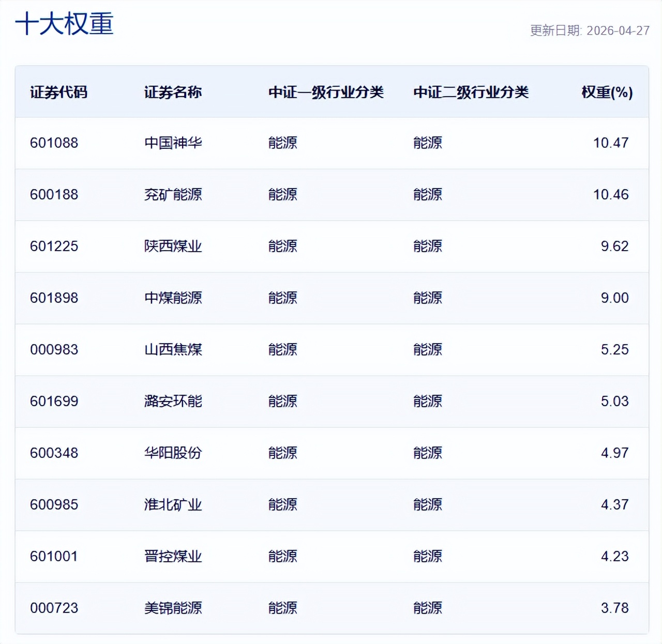Open the 晋控煤业 security entry
The width and height of the screenshot is (662, 644).
173,556
